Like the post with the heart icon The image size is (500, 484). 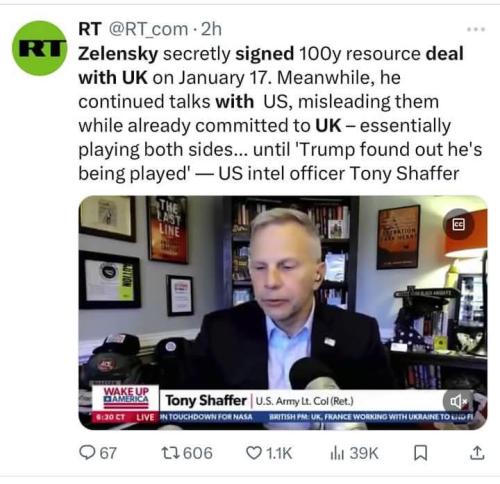(x=254, y=453)
